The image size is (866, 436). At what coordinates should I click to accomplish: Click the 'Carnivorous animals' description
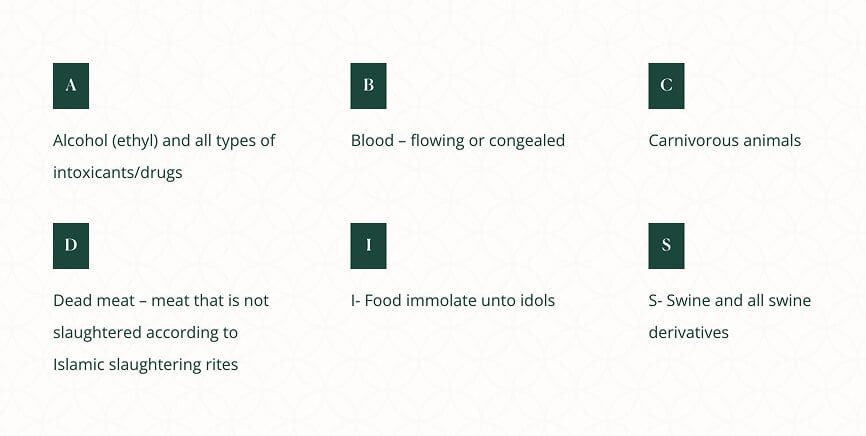click(x=724, y=141)
